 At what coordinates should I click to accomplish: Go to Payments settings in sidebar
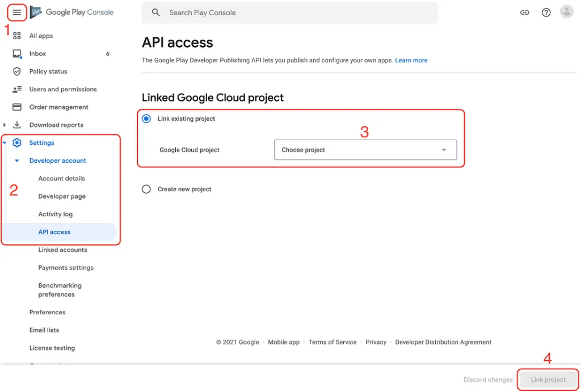(66, 268)
